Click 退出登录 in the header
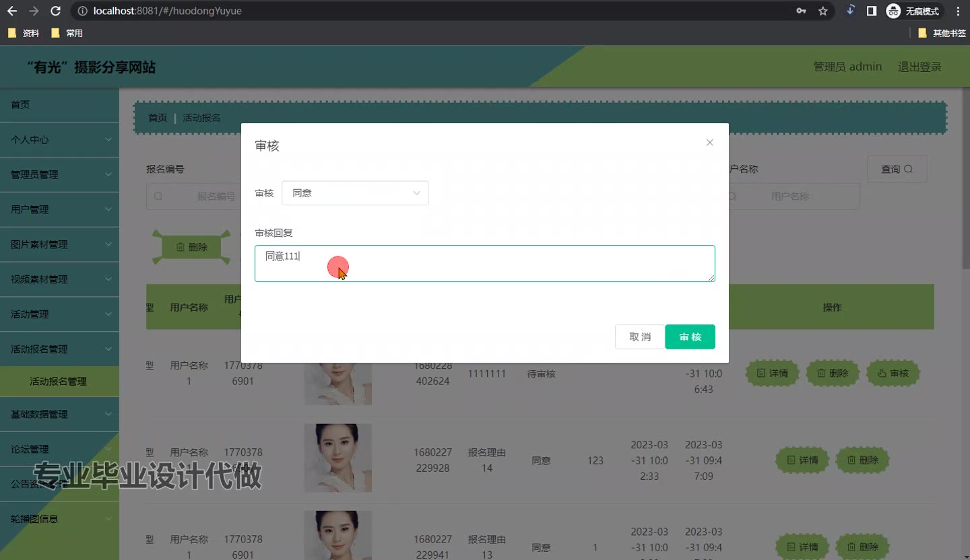This screenshot has height=560, width=970. [x=919, y=67]
